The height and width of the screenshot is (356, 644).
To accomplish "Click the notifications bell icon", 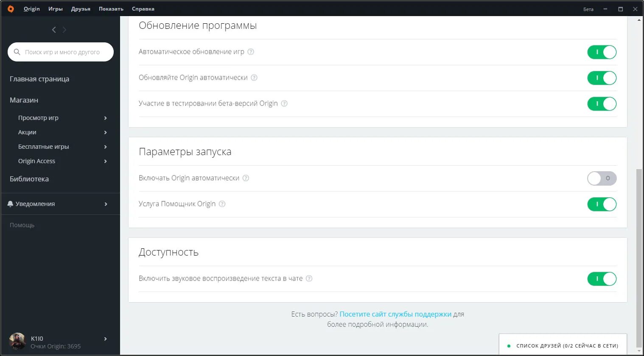I will tap(11, 204).
